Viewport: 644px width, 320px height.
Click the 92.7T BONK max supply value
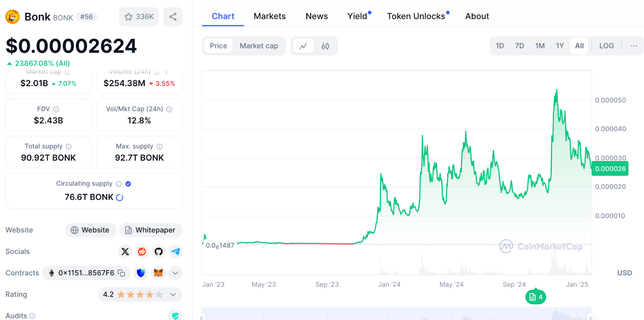tap(139, 158)
